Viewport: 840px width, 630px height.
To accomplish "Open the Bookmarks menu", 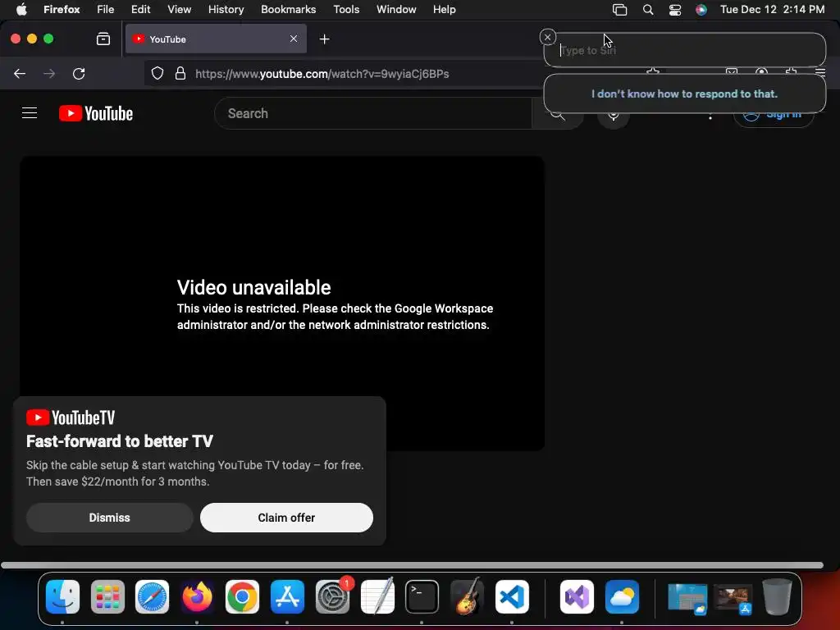I will tap(288, 9).
